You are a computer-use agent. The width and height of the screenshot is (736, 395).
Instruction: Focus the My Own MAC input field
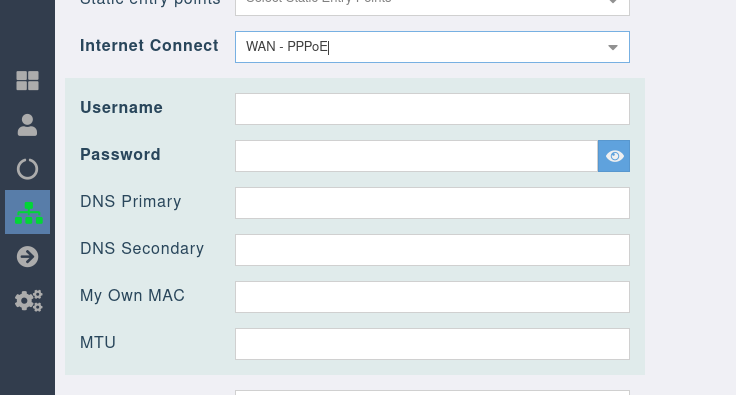[x=432, y=297]
